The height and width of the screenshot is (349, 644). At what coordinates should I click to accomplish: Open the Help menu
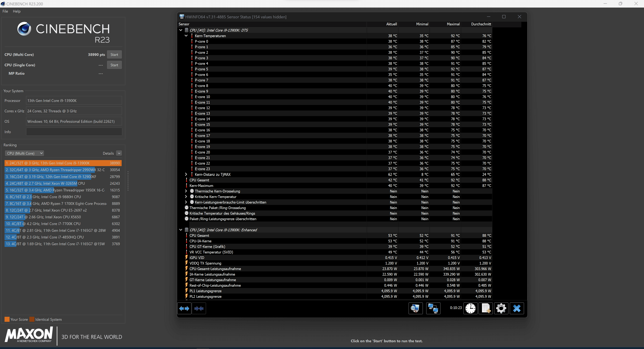click(16, 11)
